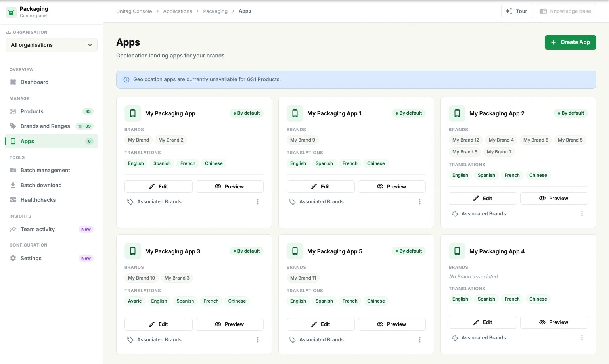Click the phone icon of My Packaging App 2
The height and width of the screenshot is (364, 609).
click(457, 113)
